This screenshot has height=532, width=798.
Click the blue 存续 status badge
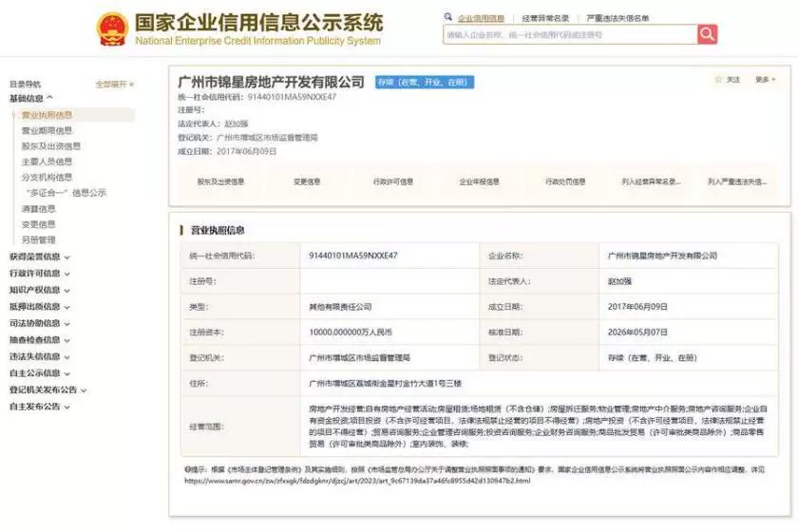pos(425,82)
